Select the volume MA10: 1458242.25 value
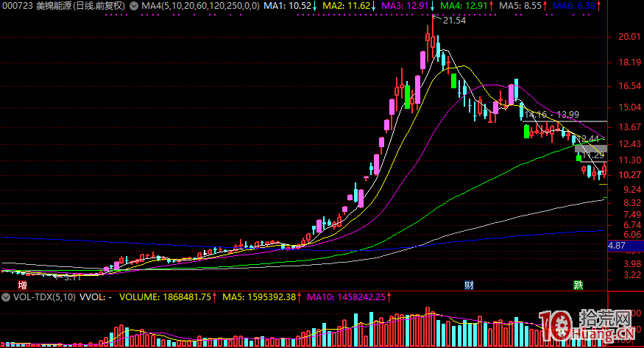644x348 pixels. 346,297
